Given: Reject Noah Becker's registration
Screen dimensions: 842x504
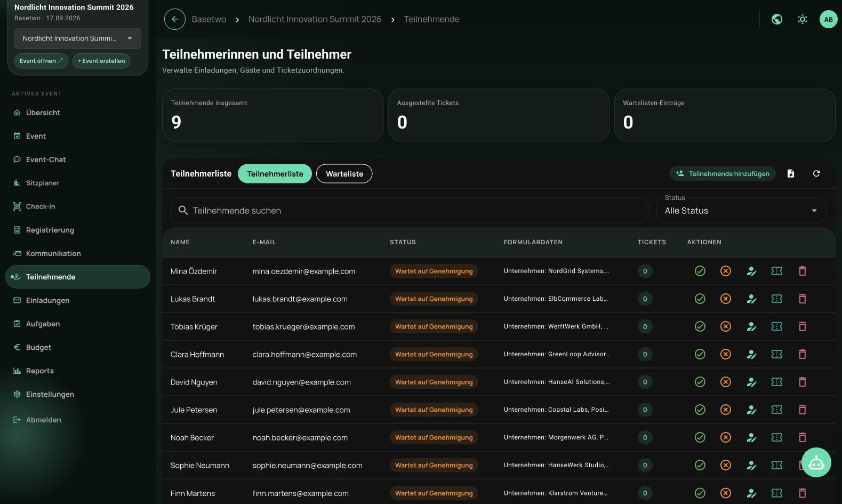Looking at the screenshot, I should tap(726, 437).
